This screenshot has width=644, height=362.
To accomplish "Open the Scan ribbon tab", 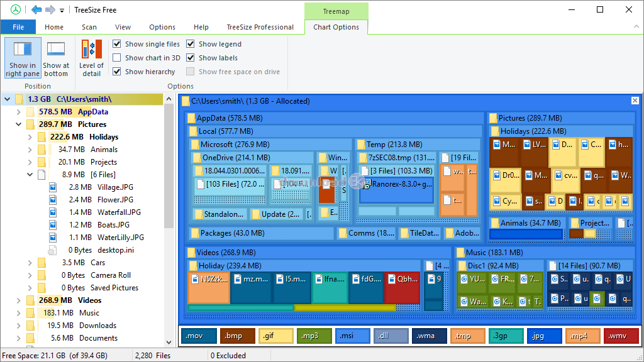I will (89, 27).
